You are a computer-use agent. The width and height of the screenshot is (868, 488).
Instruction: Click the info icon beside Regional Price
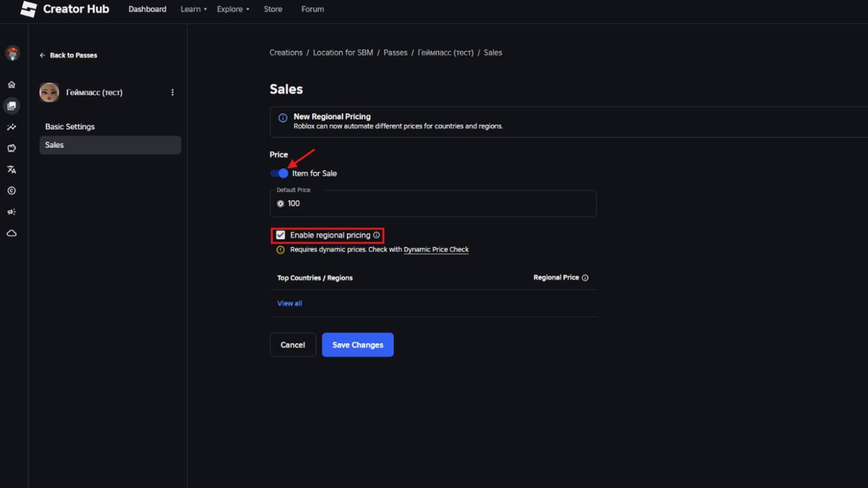[x=585, y=278]
